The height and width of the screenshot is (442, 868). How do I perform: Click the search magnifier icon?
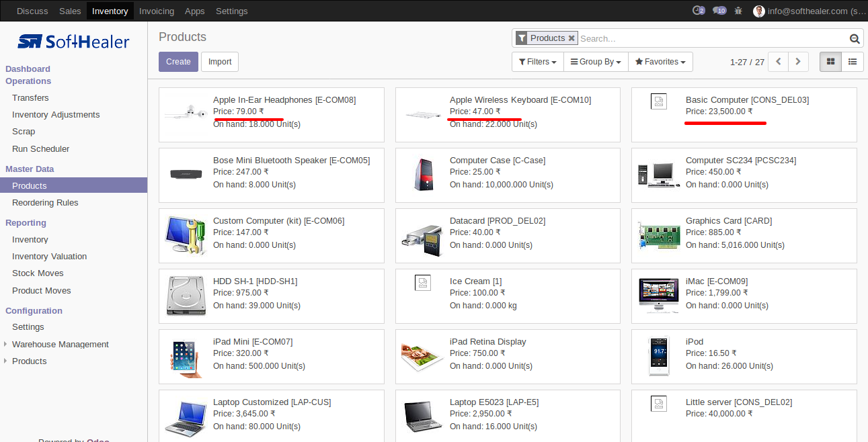(855, 39)
